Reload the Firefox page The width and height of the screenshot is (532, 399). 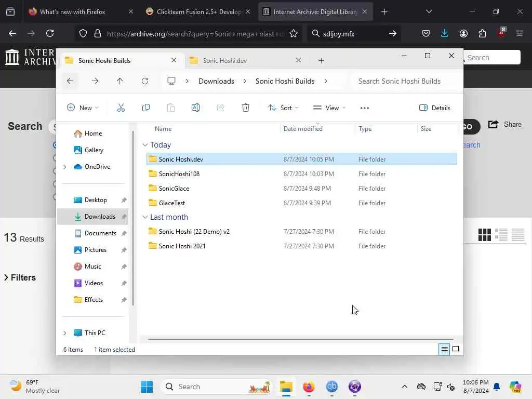coord(50,33)
